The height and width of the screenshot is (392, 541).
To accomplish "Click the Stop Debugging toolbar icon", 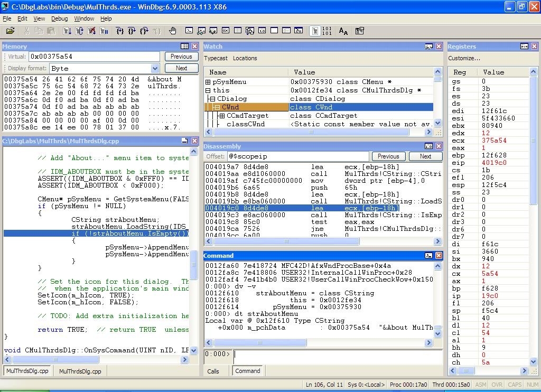I will click(x=91, y=31).
